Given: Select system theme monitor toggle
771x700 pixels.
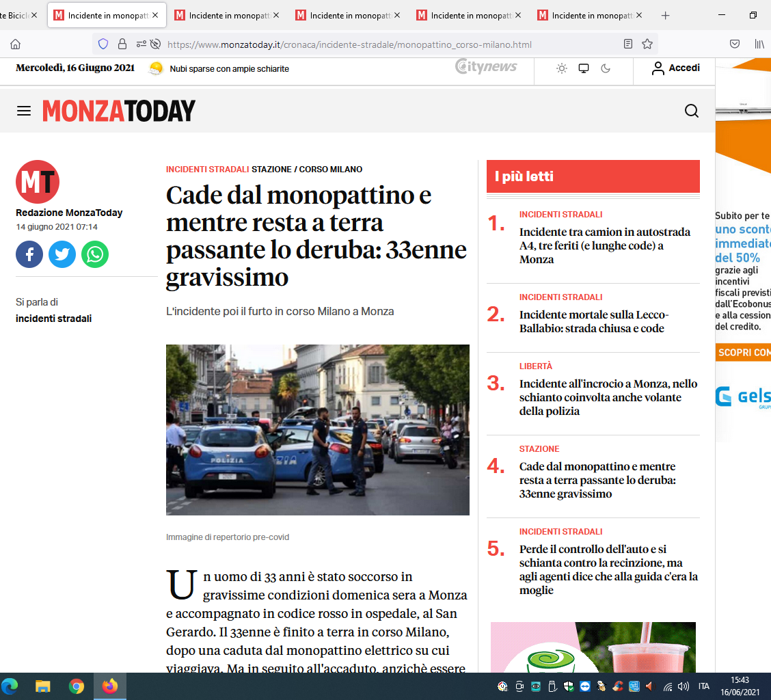Looking at the screenshot, I should tap(584, 68).
